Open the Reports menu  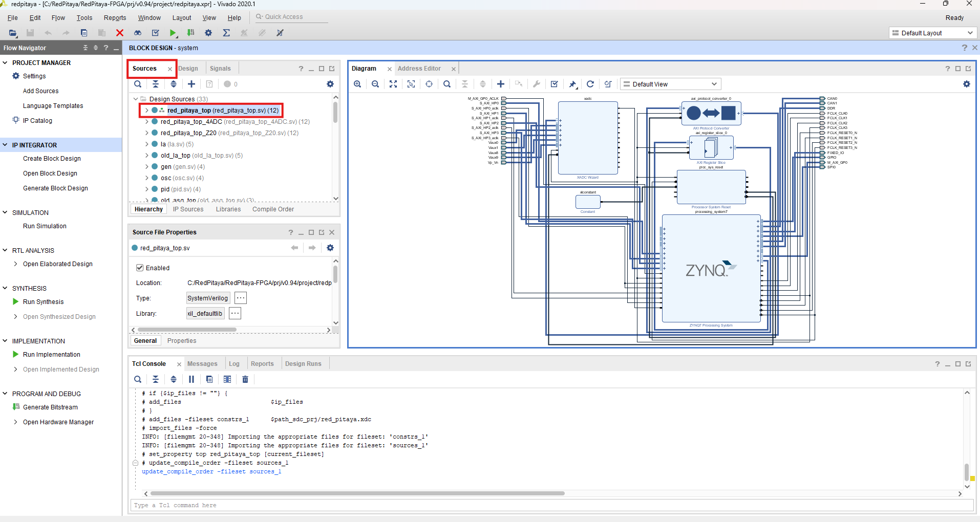(115, 18)
